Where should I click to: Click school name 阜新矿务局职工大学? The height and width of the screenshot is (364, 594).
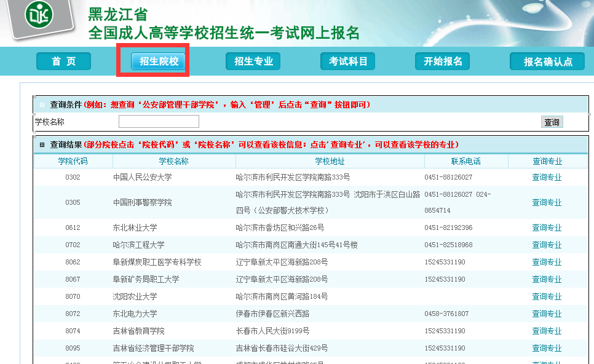pos(146,280)
